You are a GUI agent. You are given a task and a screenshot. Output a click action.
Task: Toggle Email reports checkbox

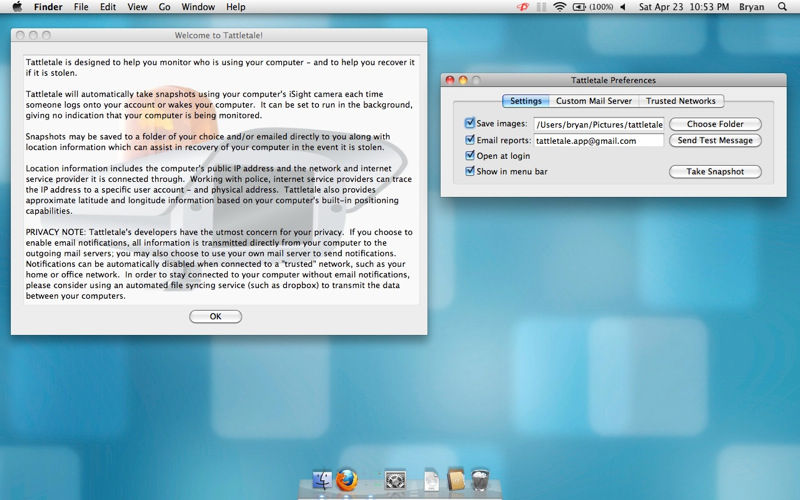[470, 140]
